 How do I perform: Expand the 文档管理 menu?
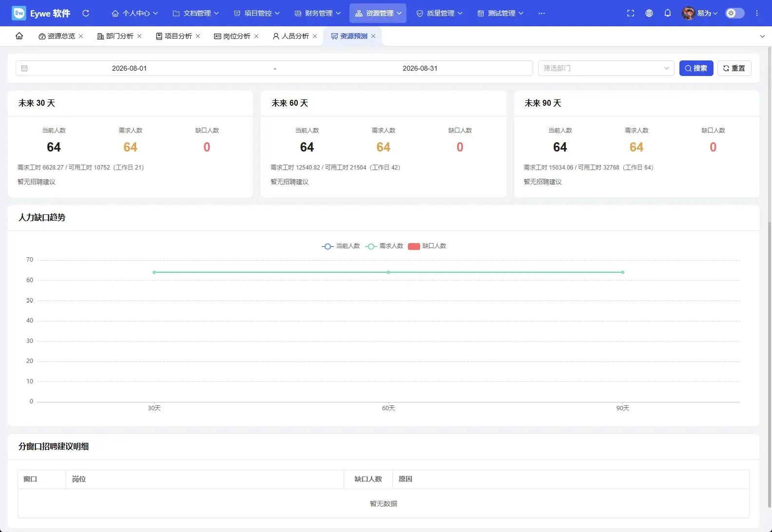pos(196,13)
